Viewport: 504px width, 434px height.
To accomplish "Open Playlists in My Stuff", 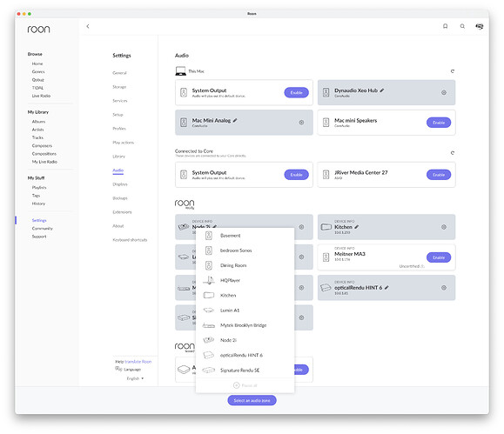I will pyautogui.click(x=39, y=187).
